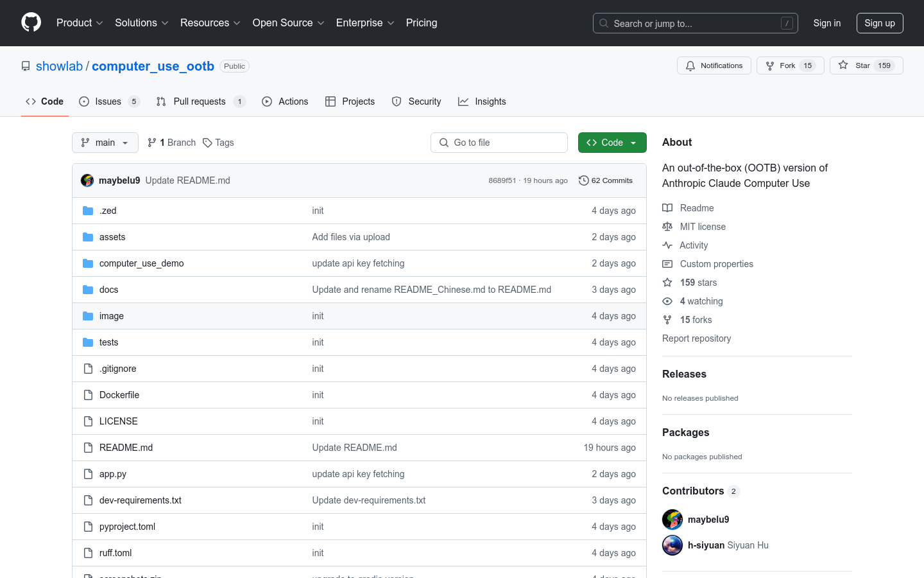Click the assets folder icon
The width and height of the screenshot is (924, 578).
tap(88, 237)
